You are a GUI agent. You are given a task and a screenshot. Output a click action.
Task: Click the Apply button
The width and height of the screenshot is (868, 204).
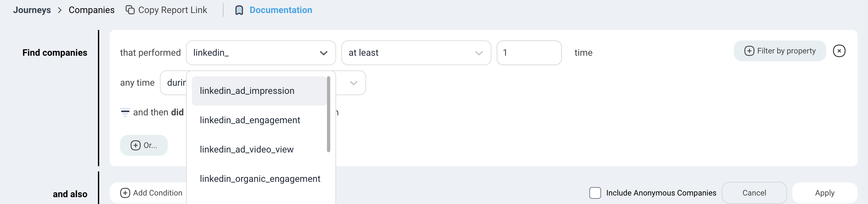[x=824, y=193]
